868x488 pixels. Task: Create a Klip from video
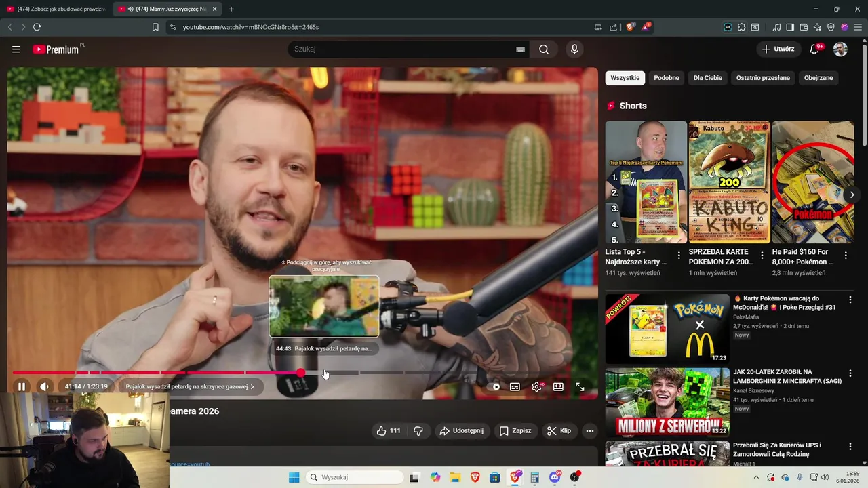[559, 430]
